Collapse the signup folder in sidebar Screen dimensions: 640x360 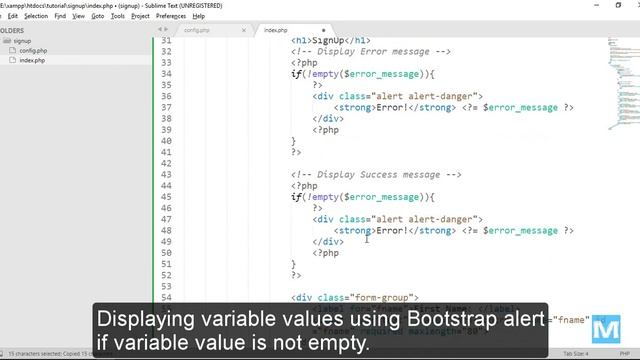pyautogui.click(x=22, y=41)
